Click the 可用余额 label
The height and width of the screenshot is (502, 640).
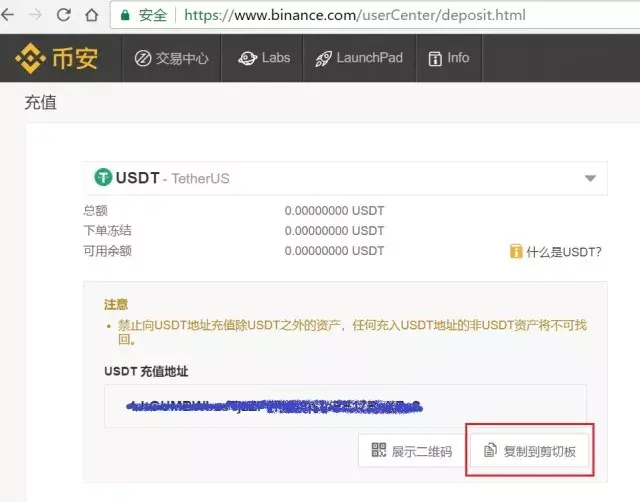pos(108,251)
